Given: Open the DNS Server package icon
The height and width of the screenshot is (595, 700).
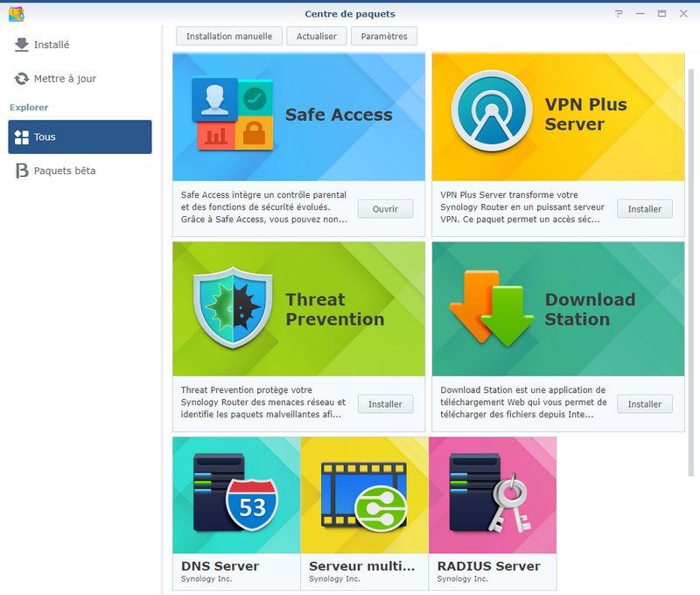Looking at the screenshot, I should pyautogui.click(x=235, y=493).
